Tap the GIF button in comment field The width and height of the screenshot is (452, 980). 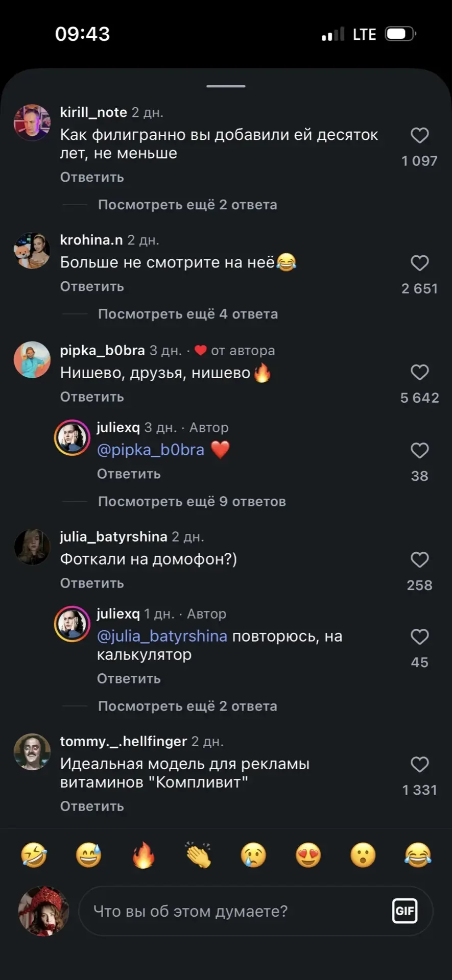pos(405,911)
